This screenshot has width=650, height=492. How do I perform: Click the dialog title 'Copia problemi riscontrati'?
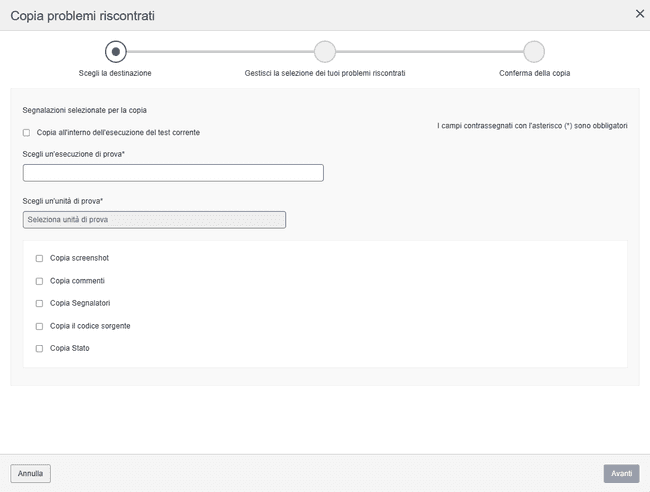(x=82, y=16)
